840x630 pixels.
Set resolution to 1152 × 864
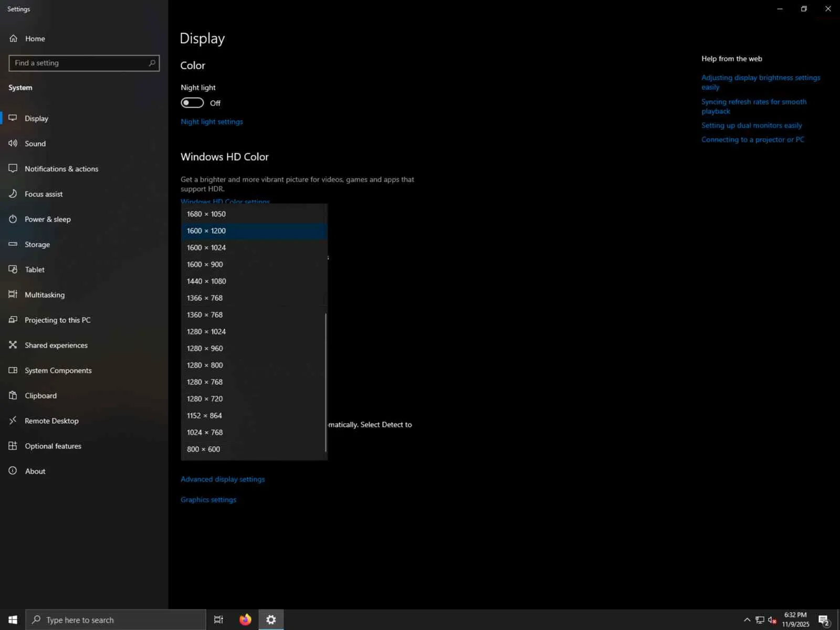254,415
